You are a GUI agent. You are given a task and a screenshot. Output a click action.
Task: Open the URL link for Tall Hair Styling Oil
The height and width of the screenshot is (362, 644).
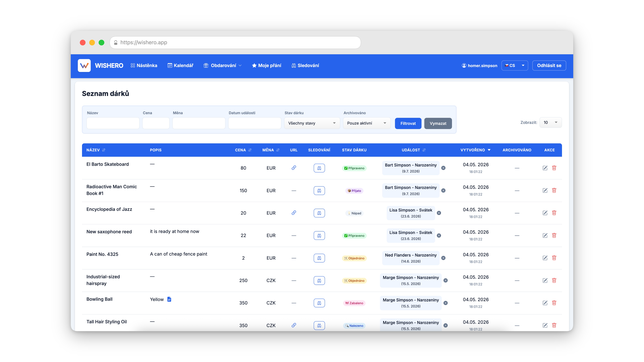(x=294, y=325)
